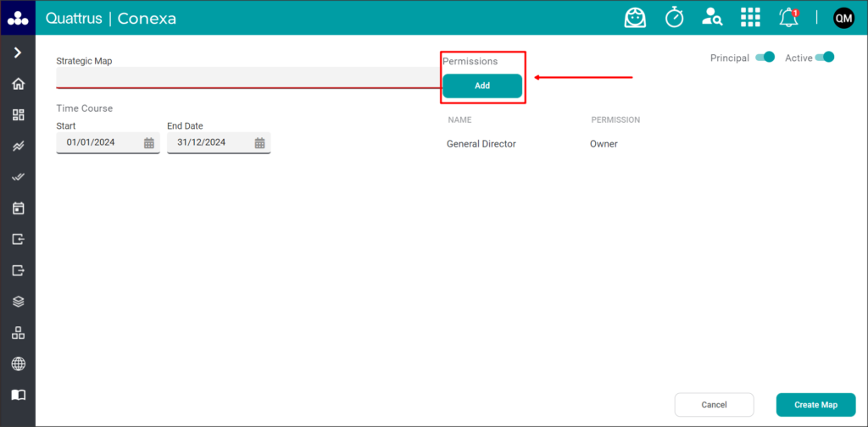The width and height of the screenshot is (868, 427).
Task: Open the Start date calendar picker icon
Action: [x=149, y=142]
